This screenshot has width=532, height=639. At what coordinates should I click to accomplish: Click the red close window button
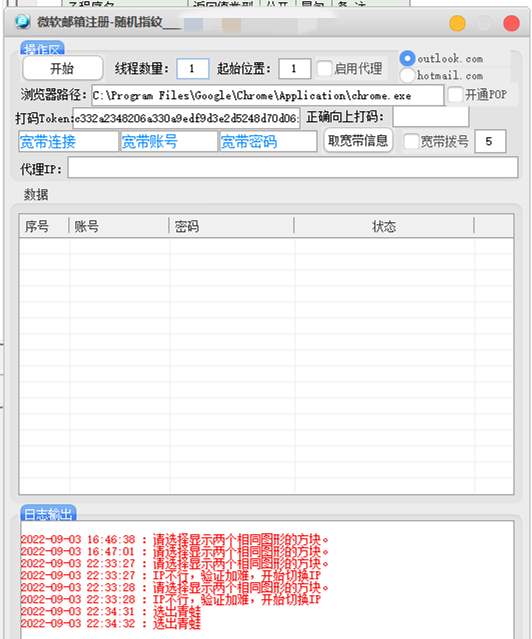click(x=511, y=23)
